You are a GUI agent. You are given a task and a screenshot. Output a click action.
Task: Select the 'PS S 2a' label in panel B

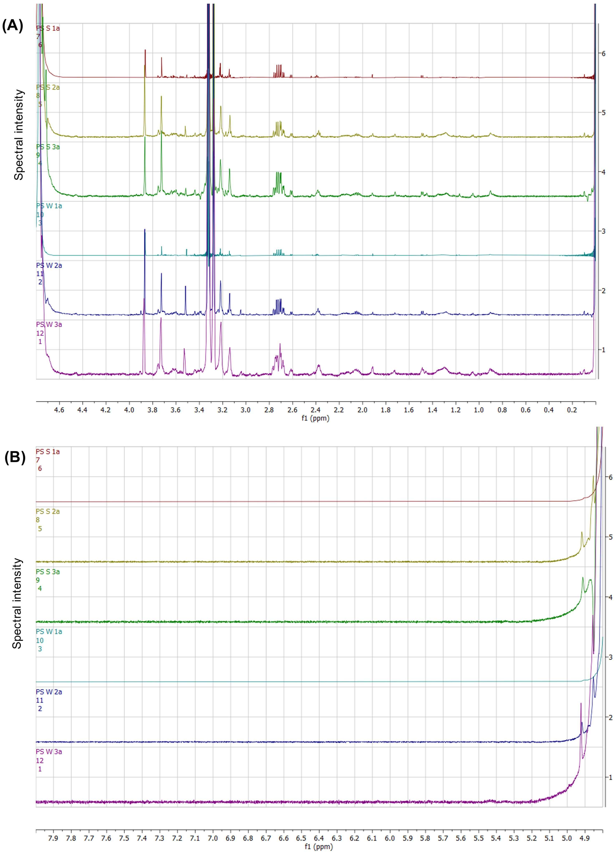[x=48, y=511]
